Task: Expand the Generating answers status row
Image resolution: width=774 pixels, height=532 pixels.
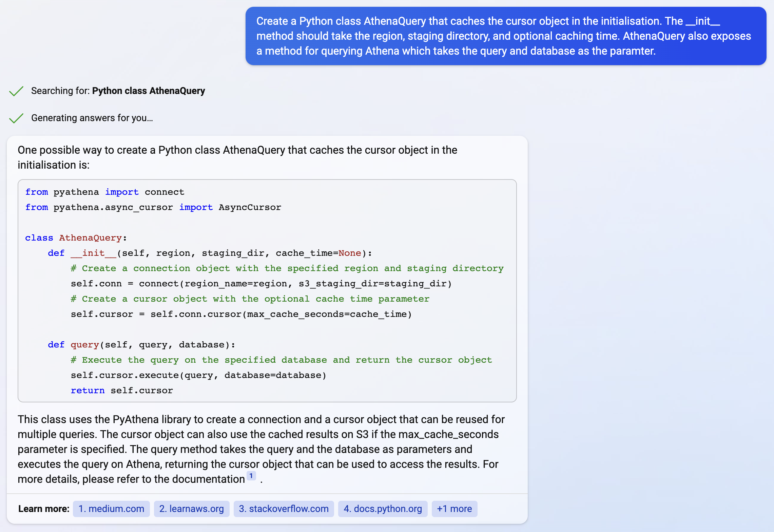Action: (92, 118)
